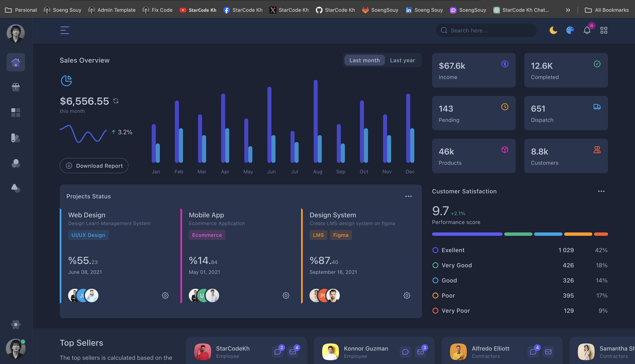Click the user avatar at sidebar top
Screen dimensions: 635x364
[16, 33]
